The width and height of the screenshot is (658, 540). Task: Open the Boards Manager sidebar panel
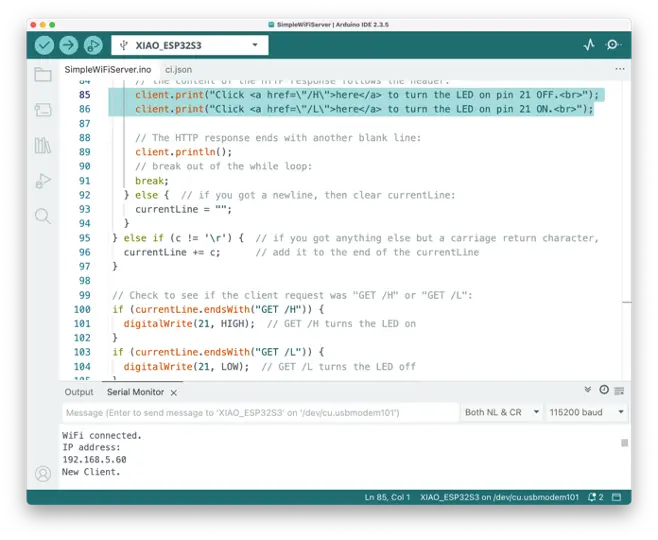(x=43, y=110)
